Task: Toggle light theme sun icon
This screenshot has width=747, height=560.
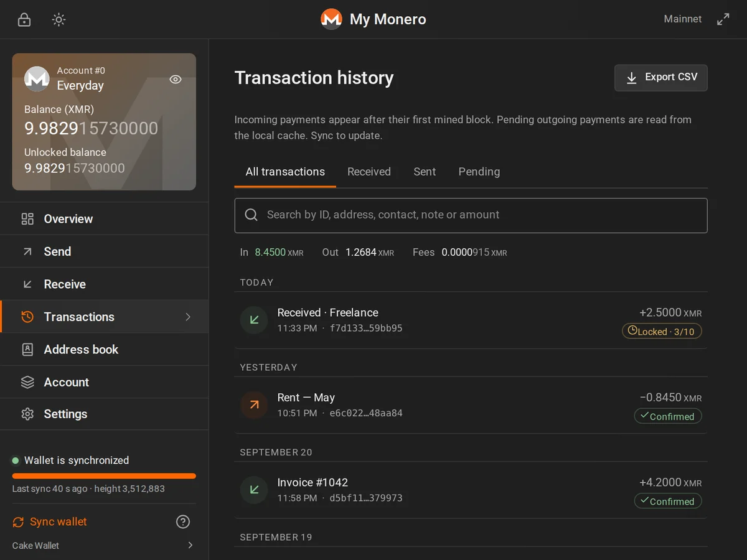Action: click(x=59, y=19)
